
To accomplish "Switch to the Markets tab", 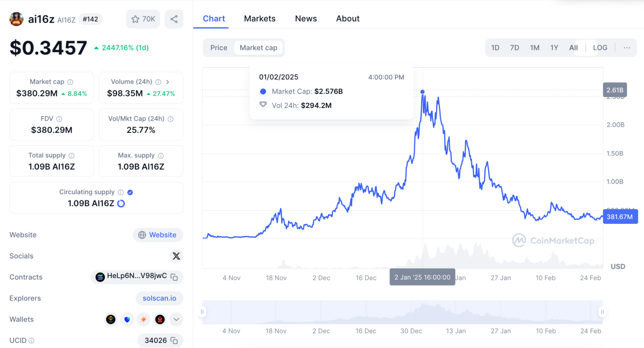I will [260, 19].
